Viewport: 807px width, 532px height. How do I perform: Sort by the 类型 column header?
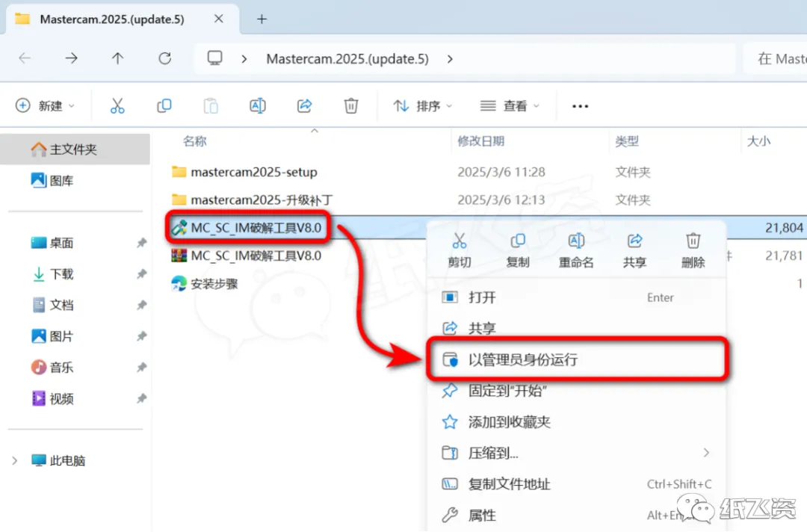[x=627, y=141]
